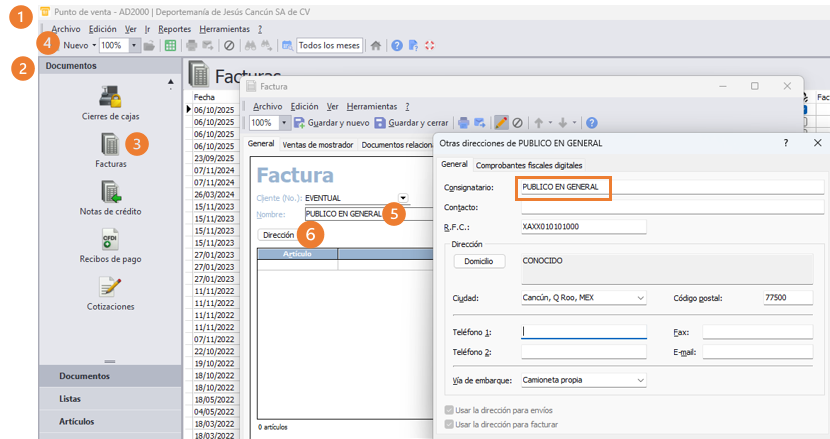Click the Domicilio button
Viewport: 830px width, 439px height.
pyautogui.click(x=479, y=261)
